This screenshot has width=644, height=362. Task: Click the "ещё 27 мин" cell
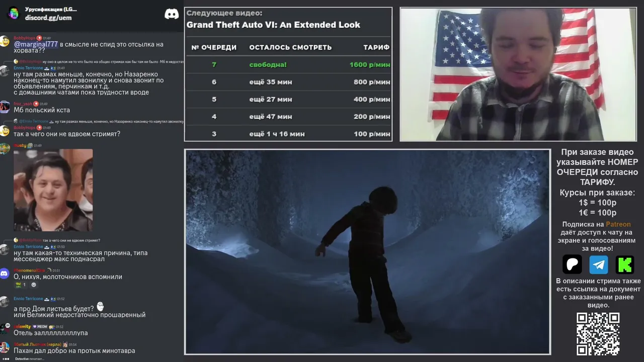(271, 100)
